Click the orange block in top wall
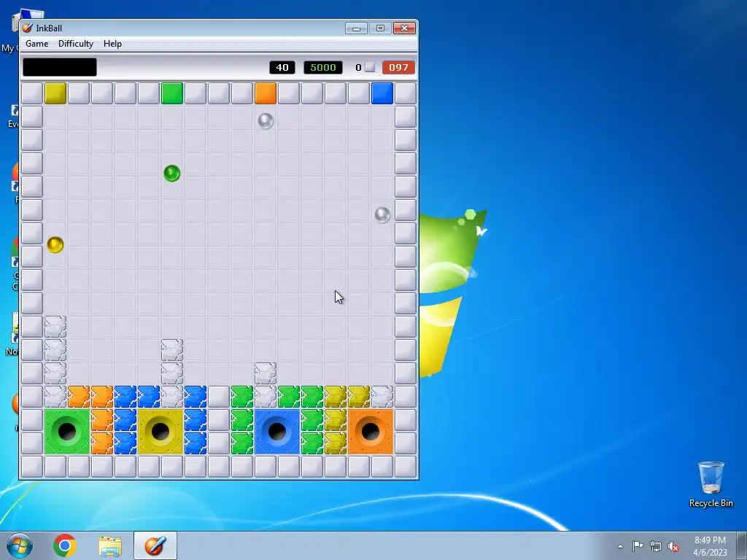Image resolution: width=747 pixels, height=560 pixels. click(266, 93)
